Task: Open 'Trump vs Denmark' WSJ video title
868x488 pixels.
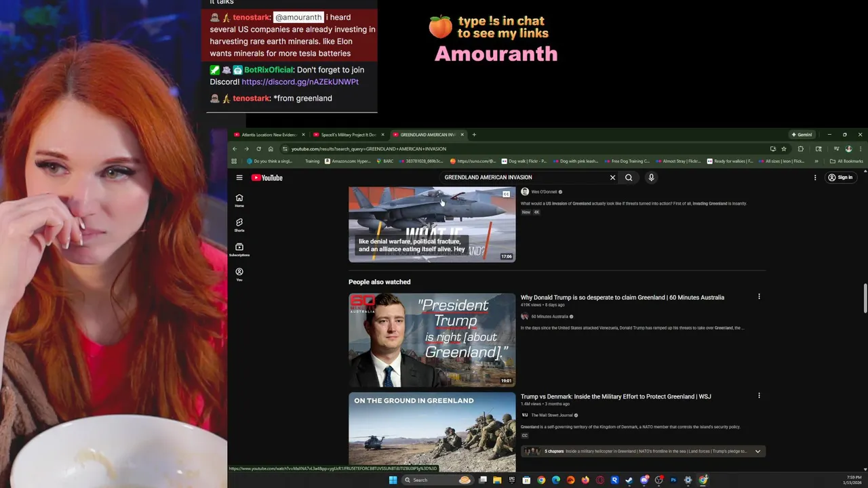Action: coord(616,396)
